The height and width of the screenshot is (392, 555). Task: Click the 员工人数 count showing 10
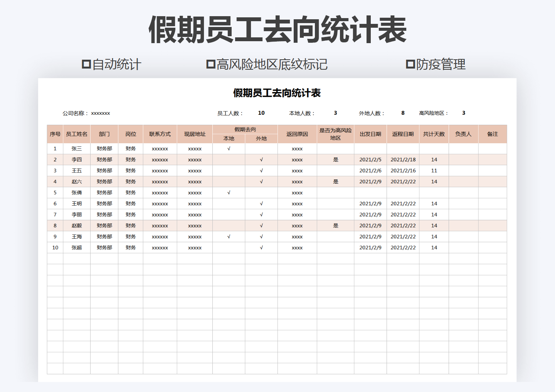click(x=261, y=113)
